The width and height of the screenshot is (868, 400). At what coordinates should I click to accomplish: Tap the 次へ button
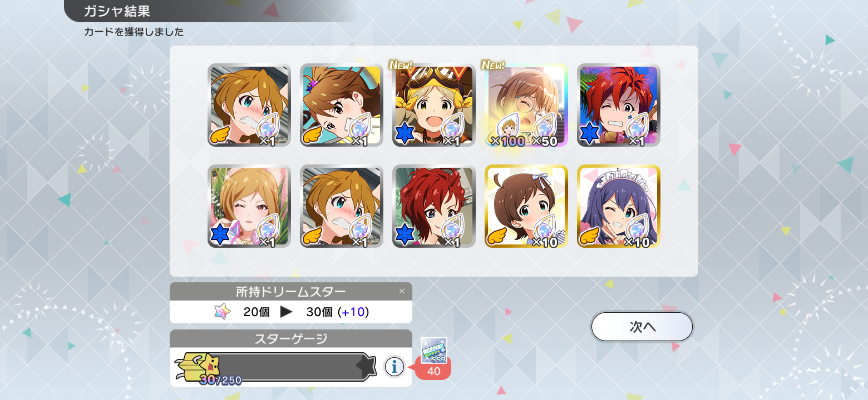642,327
